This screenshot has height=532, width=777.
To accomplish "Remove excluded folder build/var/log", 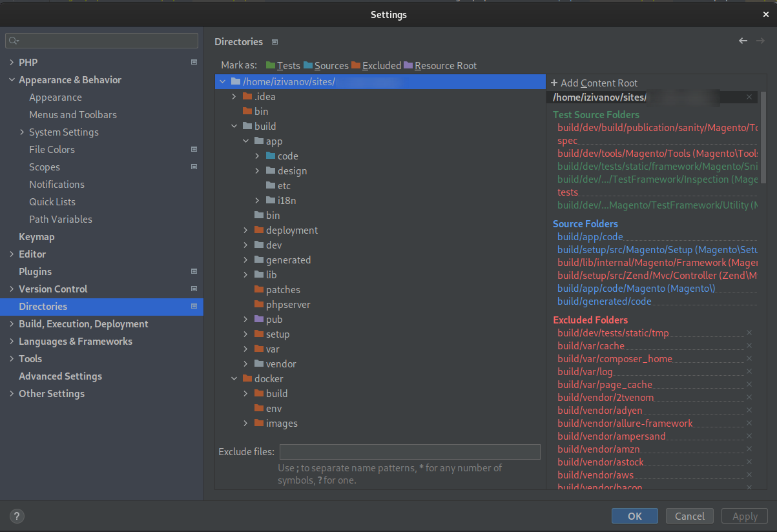I will [749, 371].
